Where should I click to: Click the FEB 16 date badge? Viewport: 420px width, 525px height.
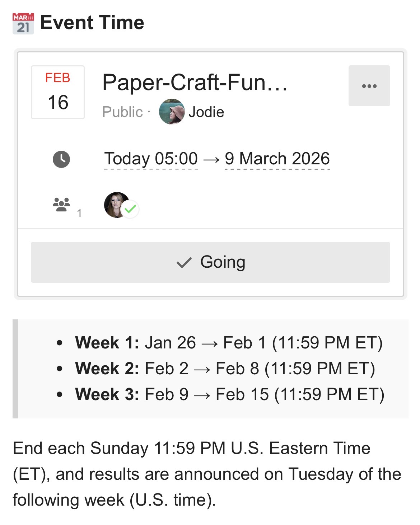tap(58, 92)
